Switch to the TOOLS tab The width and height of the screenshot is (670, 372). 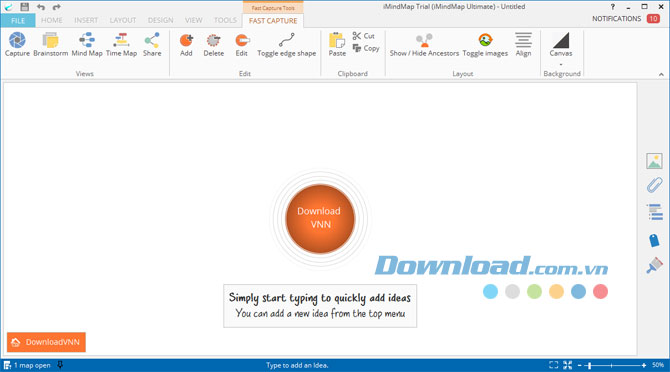(x=225, y=20)
